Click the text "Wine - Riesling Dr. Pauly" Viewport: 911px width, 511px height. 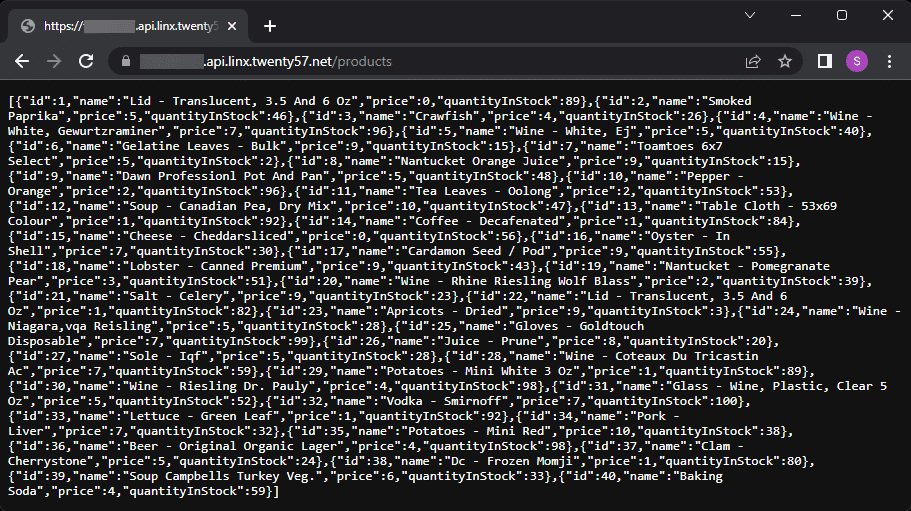point(218,386)
